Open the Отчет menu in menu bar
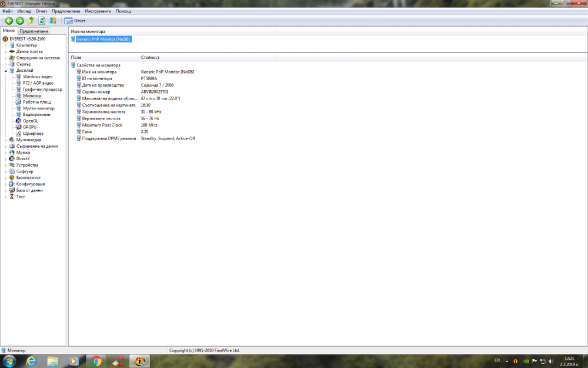This screenshot has height=368, width=588. pyautogui.click(x=41, y=11)
